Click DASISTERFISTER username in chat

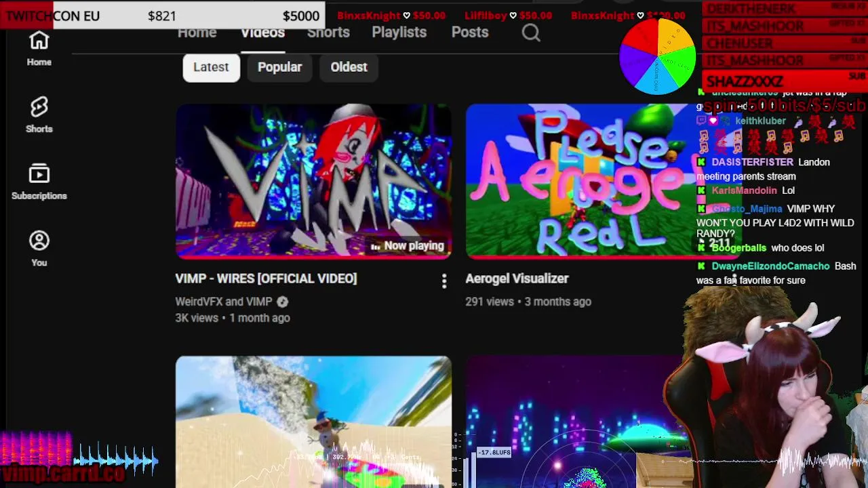coord(752,162)
